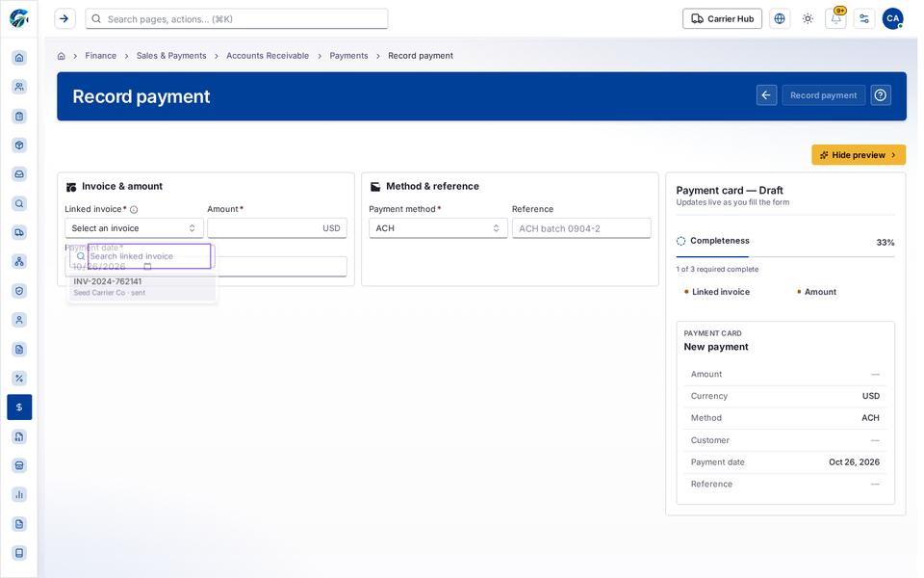Viewport: 924px width, 578px height.
Task: Open the home icon in the sidebar
Action: (19, 57)
